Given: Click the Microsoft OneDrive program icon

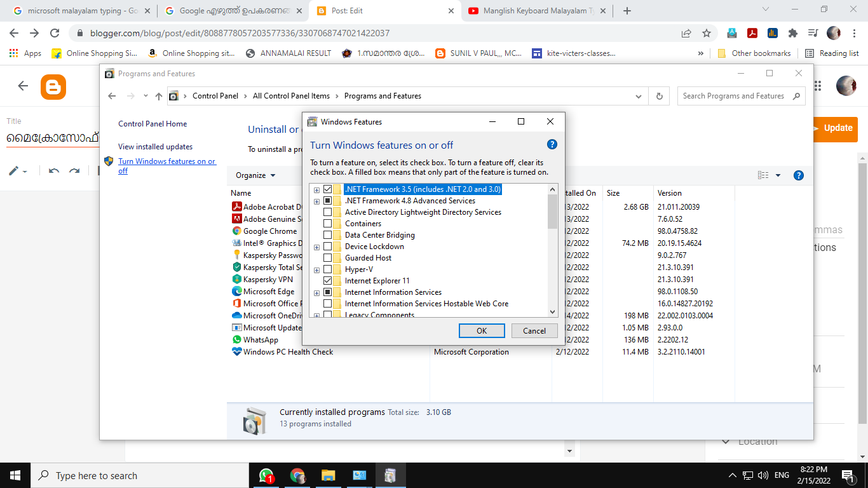Looking at the screenshot, I should point(236,315).
